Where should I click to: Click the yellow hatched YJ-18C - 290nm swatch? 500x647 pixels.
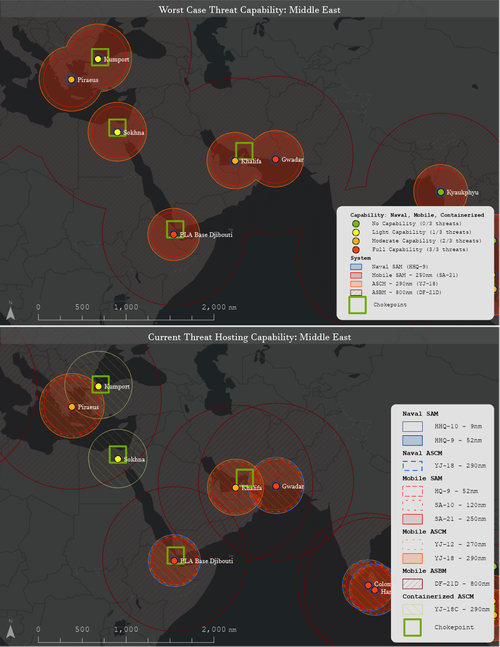413,609
